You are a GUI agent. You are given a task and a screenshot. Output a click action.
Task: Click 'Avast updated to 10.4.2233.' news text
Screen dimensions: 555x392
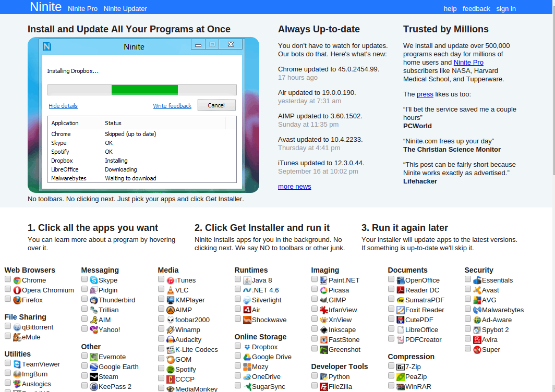(320, 139)
